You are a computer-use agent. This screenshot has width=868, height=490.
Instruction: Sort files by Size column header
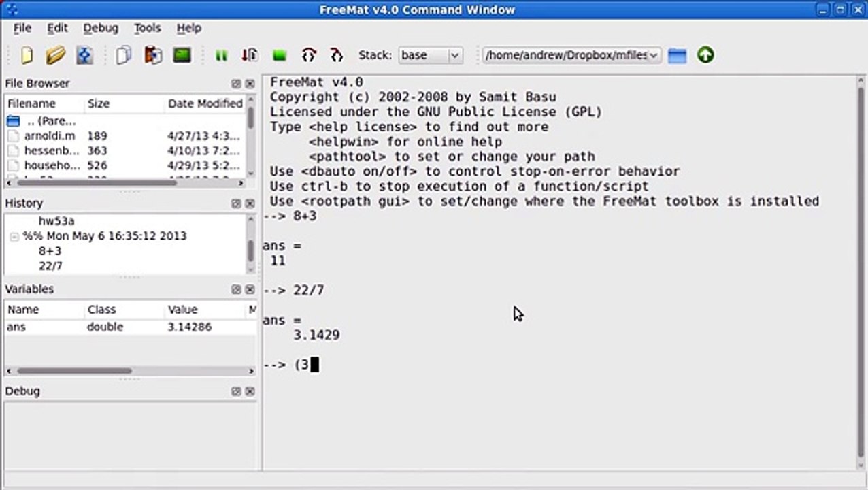pyautogui.click(x=123, y=103)
